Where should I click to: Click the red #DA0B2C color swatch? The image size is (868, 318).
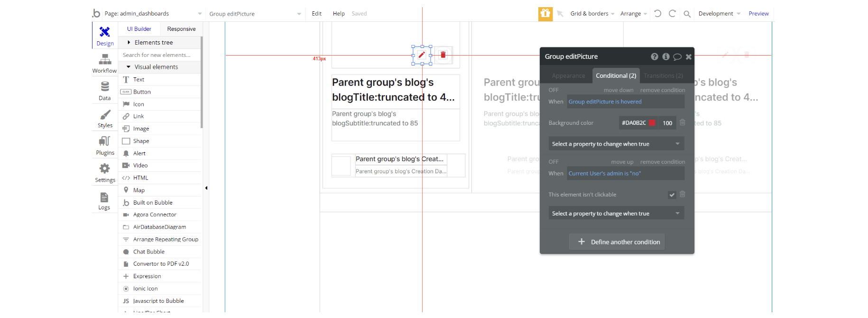[652, 123]
